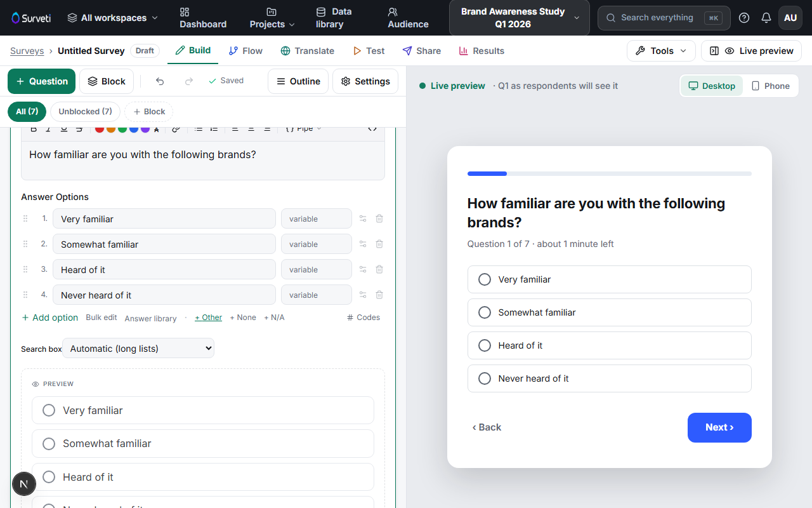This screenshot has height=508, width=812.
Task: Add a new Question
Action: [42, 81]
